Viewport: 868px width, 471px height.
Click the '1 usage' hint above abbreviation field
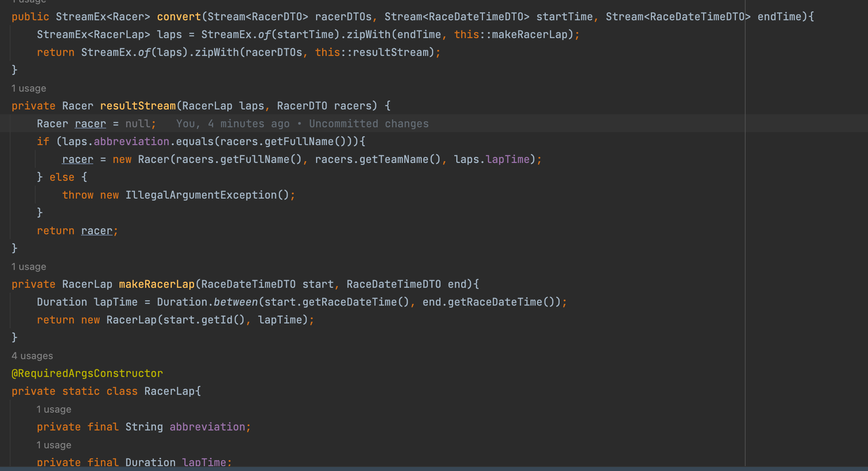tap(54, 409)
